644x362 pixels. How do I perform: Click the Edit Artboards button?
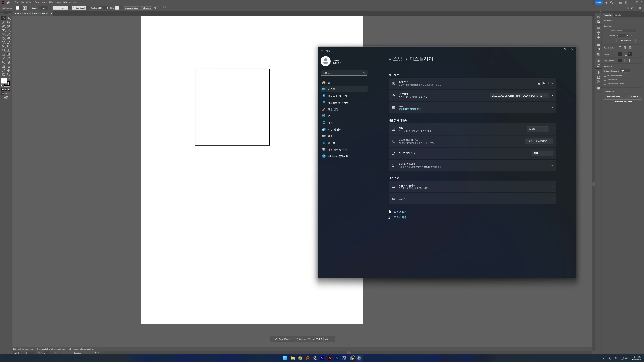click(626, 40)
